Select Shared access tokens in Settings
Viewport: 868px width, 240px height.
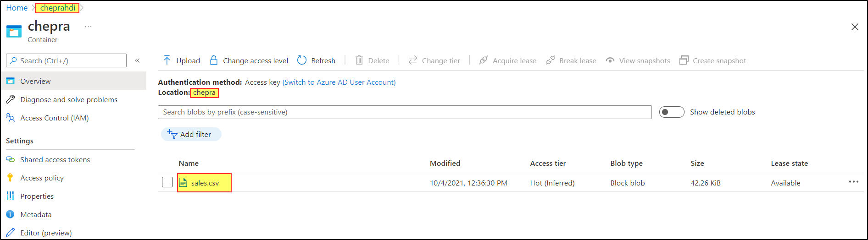coord(55,160)
